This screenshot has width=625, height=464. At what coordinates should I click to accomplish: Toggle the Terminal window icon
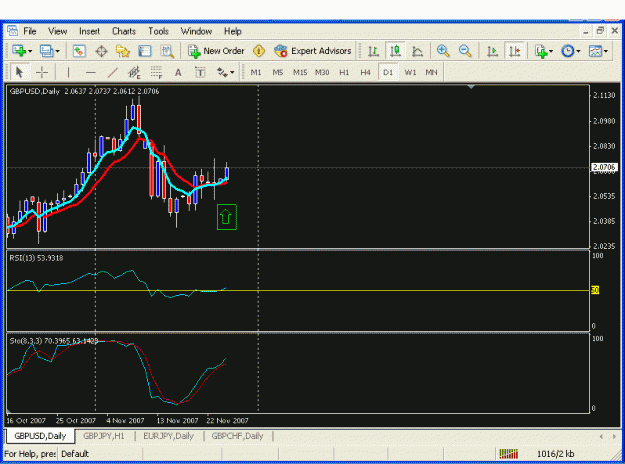[145, 51]
